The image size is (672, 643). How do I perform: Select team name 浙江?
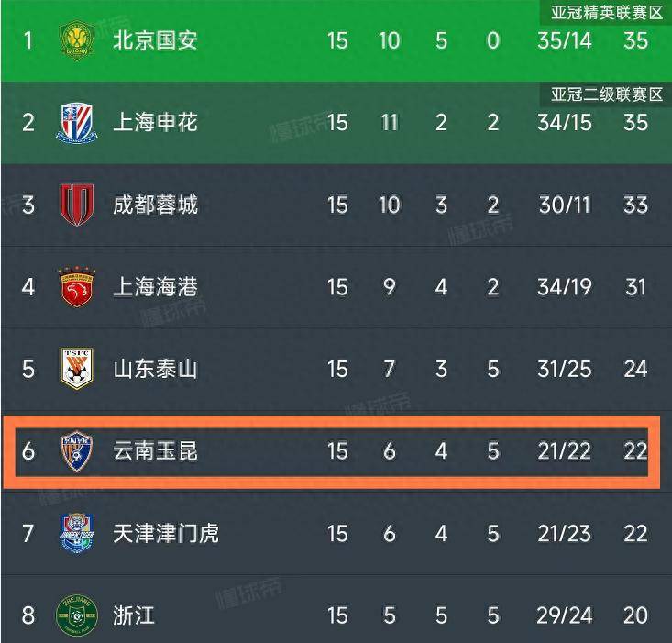[x=134, y=615]
